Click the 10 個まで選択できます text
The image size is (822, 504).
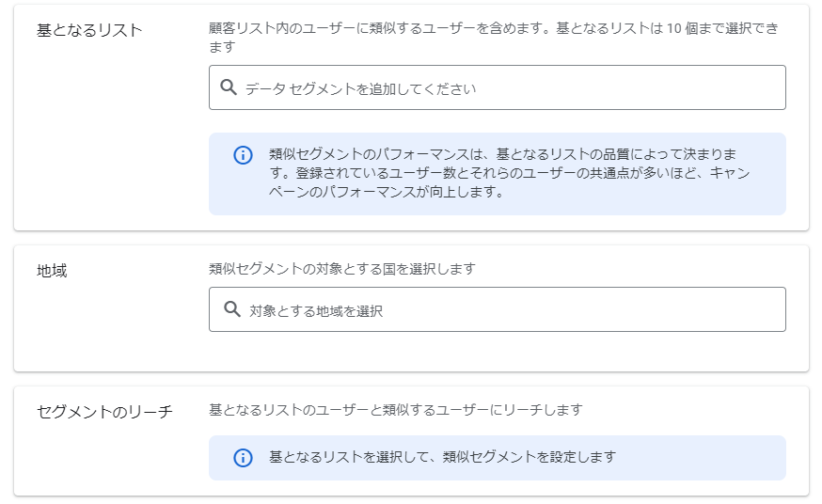point(722,28)
